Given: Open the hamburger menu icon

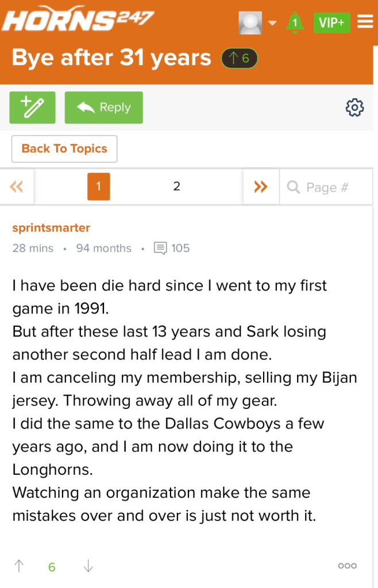Looking at the screenshot, I should click(x=365, y=22).
